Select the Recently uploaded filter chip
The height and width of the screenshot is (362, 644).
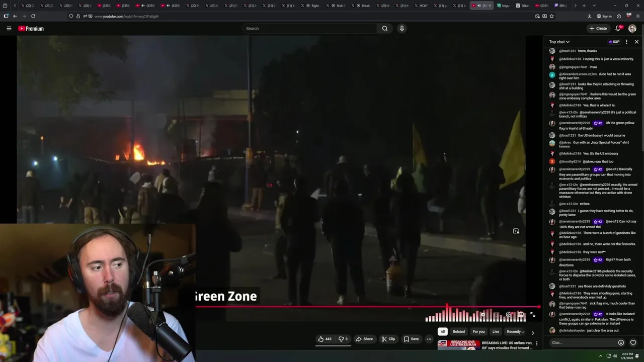(x=515, y=332)
